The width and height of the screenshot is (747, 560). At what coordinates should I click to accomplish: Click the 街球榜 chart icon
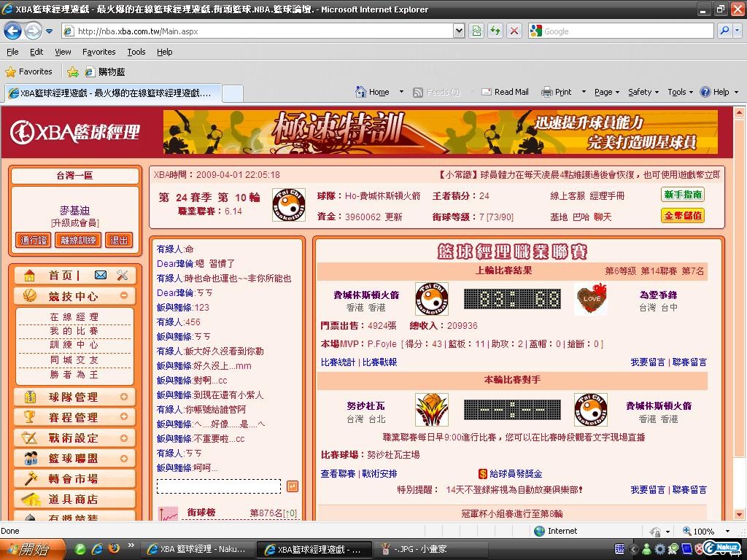click(x=168, y=514)
